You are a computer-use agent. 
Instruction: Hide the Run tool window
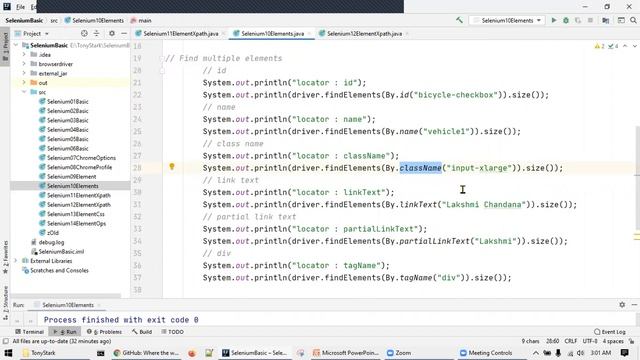(634, 304)
